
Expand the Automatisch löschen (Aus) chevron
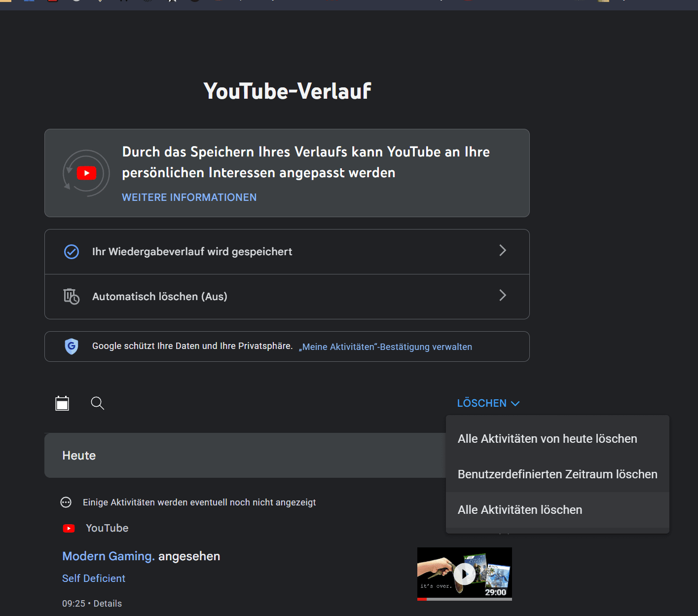(x=503, y=295)
